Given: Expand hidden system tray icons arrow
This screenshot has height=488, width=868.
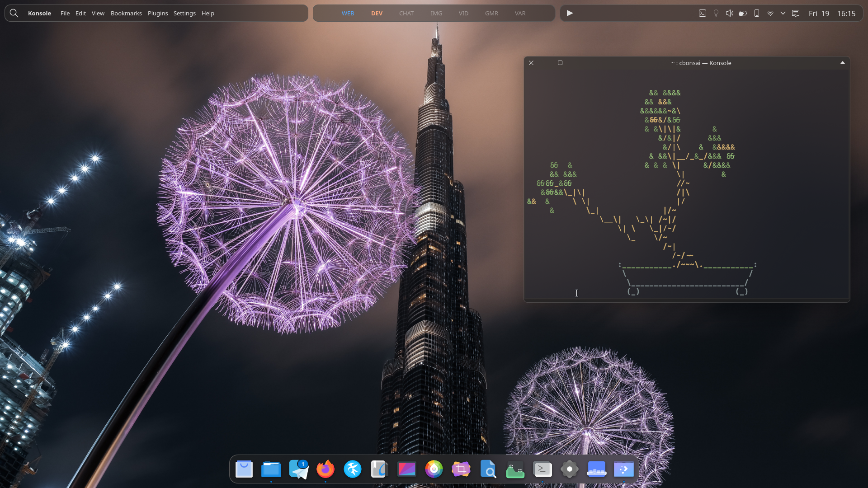Looking at the screenshot, I should click(783, 13).
